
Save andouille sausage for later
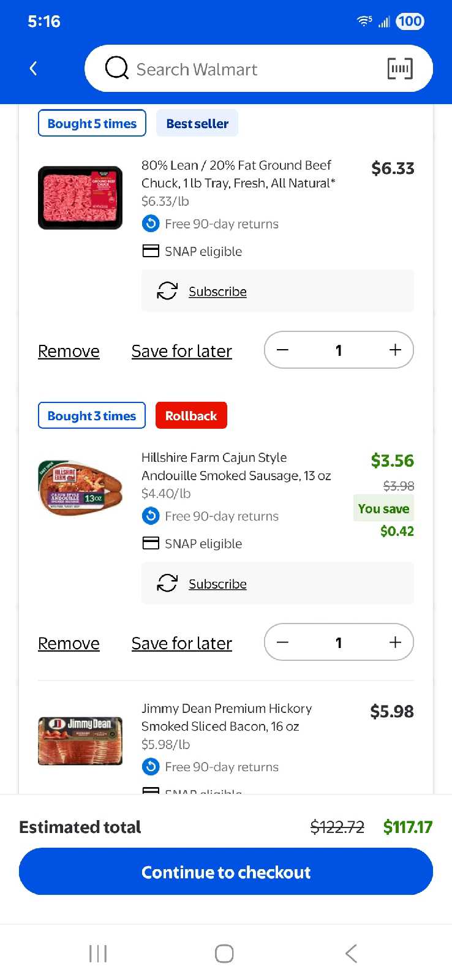tap(181, 643)
